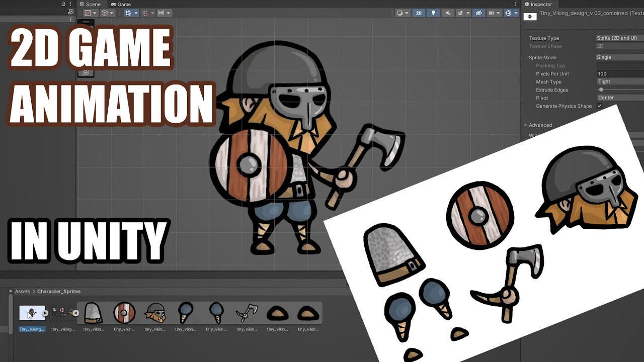The image size is (644, 362).
Task: Open the scene camera dropdown arrow
Action: pyautogui.click(x=499, y=13)
